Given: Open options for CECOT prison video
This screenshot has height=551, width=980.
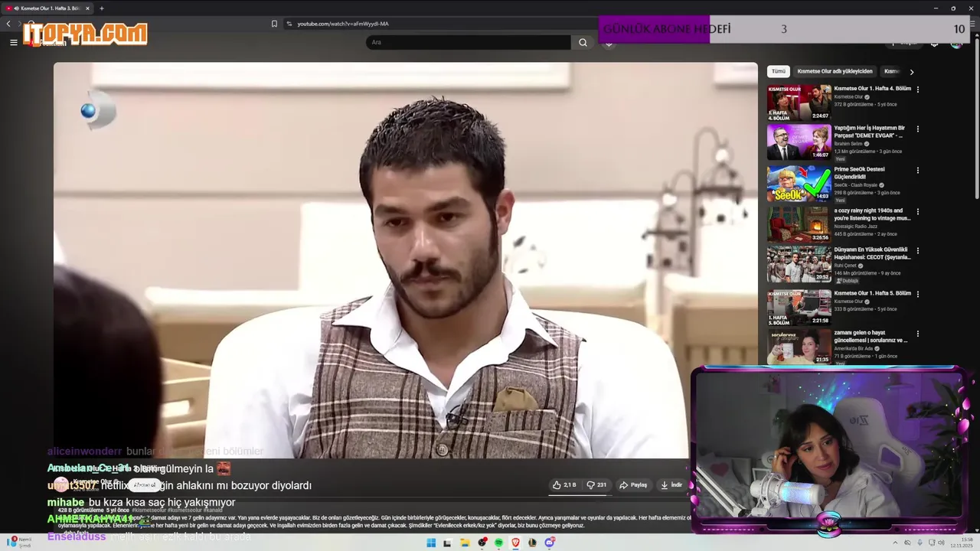Looking at the screenshot, I should (918, 250).
